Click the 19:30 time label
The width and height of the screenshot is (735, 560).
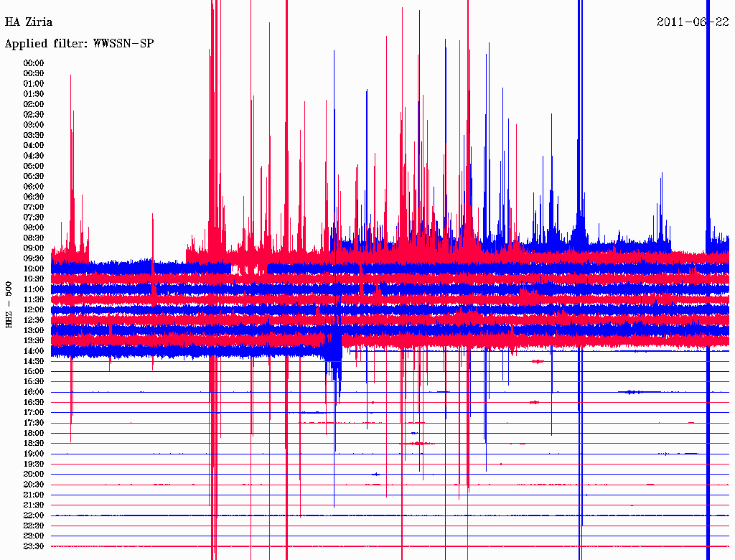point(34,465)
